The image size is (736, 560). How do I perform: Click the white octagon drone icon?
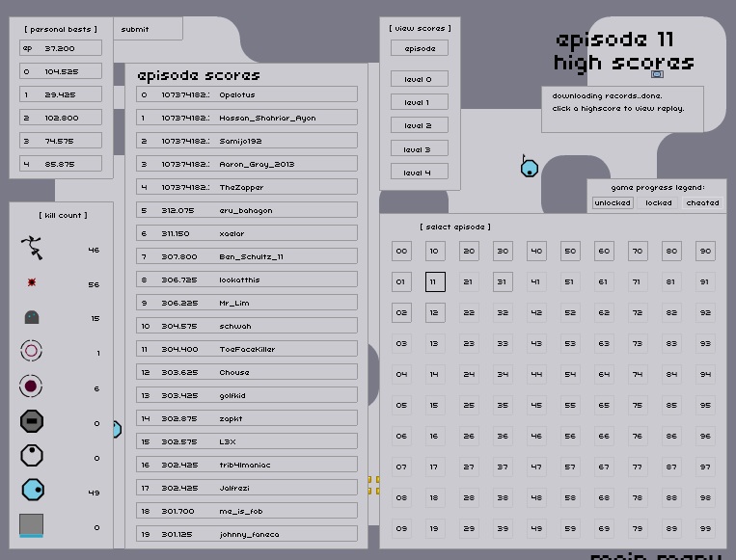[32, 456]
